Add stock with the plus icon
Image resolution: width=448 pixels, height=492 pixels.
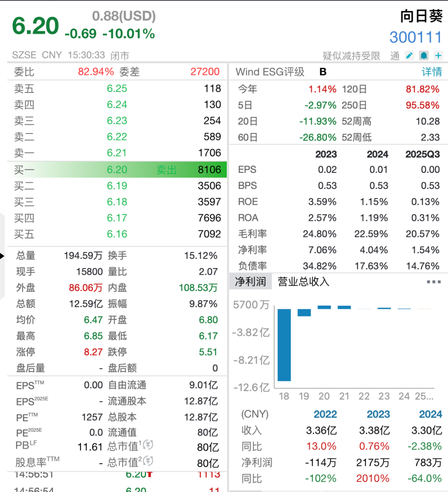point(438,56)
